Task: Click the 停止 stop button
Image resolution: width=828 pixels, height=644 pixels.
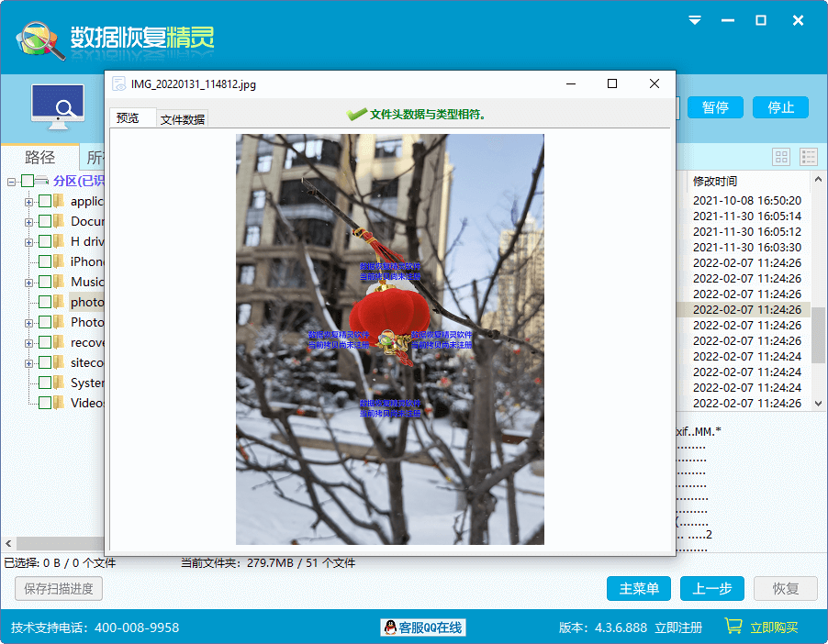Action: [780, 107]
